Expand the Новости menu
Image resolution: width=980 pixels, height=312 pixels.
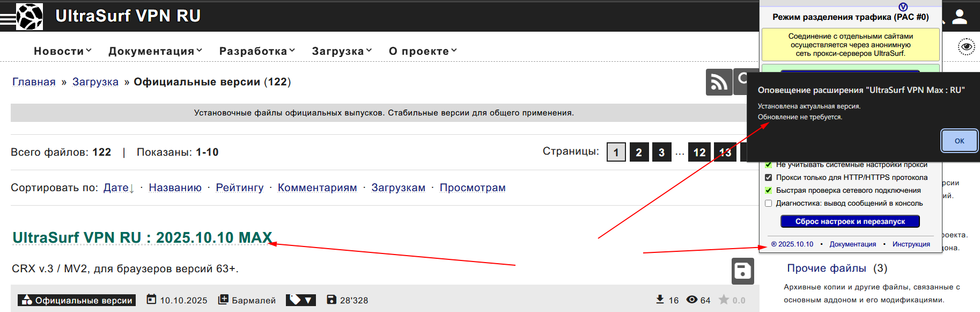click(x=63, y=51)
